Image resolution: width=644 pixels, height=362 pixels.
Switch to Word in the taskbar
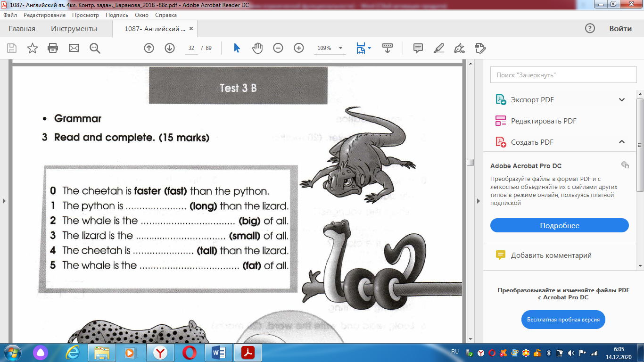click(x=219, y=352)
